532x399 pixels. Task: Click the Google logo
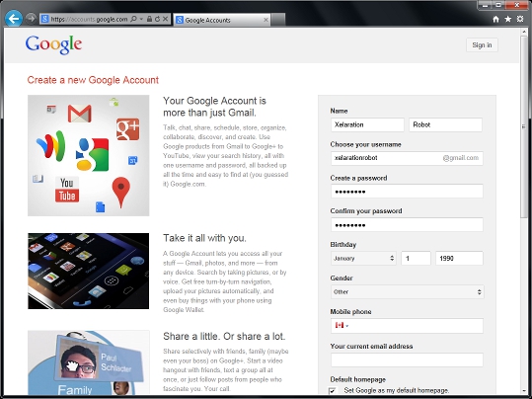53,44
